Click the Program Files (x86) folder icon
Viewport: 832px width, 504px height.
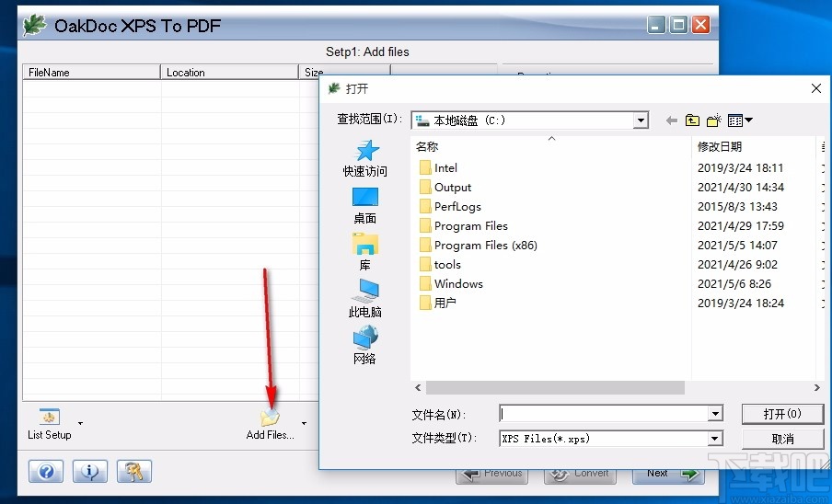[x=424, y=246]
